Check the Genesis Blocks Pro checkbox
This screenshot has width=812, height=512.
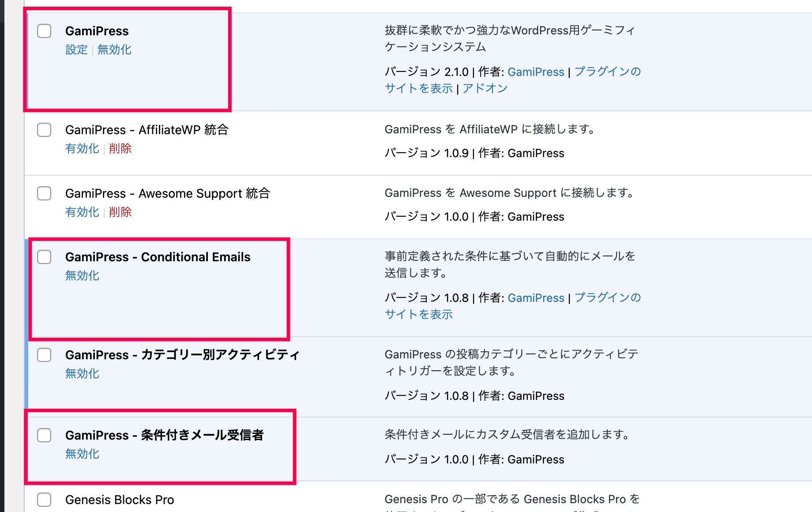(44, 500)
